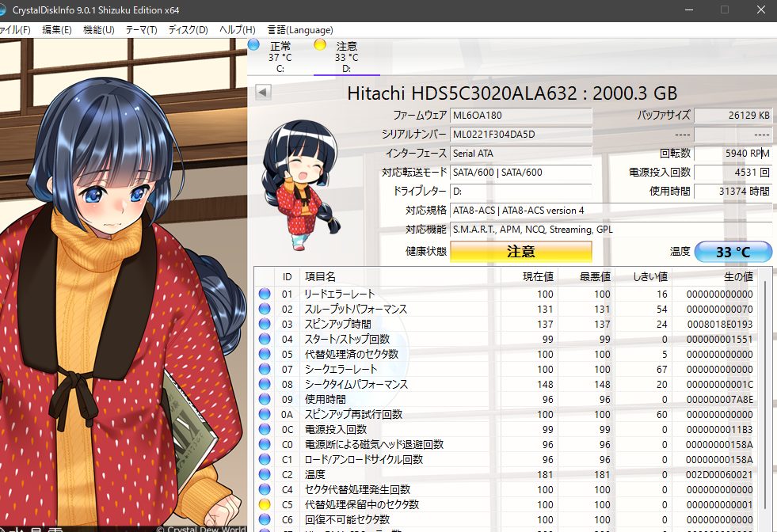Click the status orb of row 05 代替処理済のセクタ数
This screenshot has width=777, height=532.
pyautogui.click(x=265, y=354)
